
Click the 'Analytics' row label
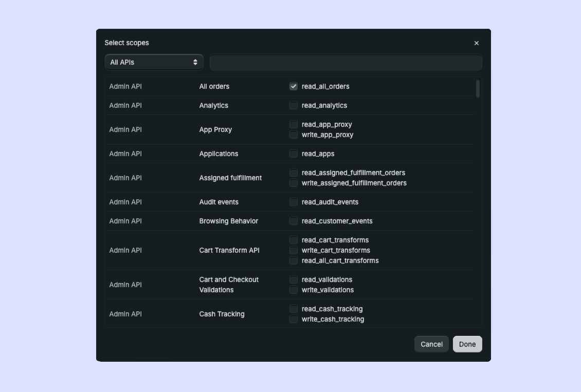point(214,105)
